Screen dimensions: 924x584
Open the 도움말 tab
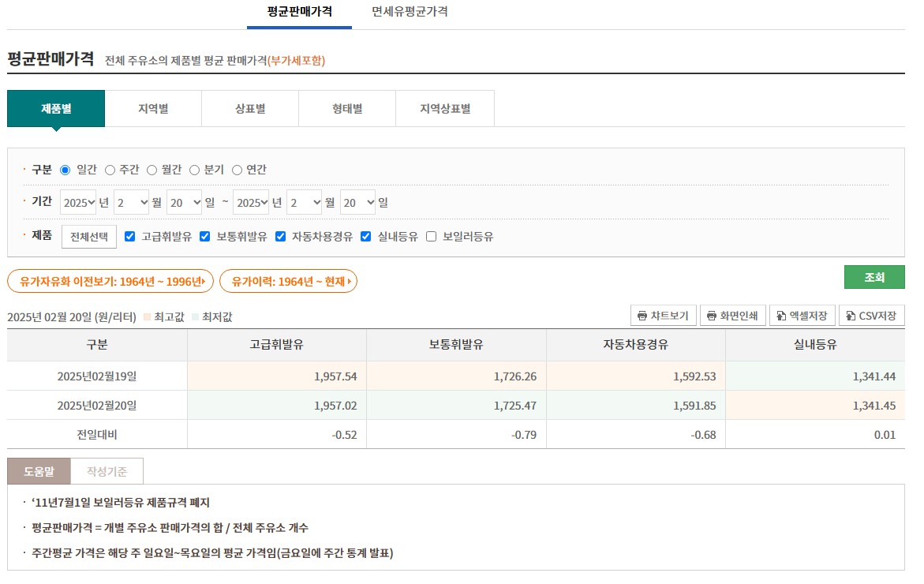pos(39,471)
